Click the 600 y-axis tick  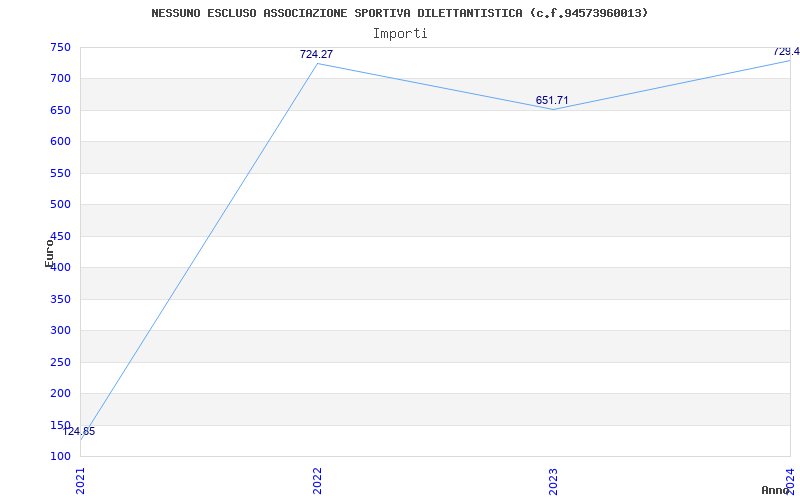60,142
